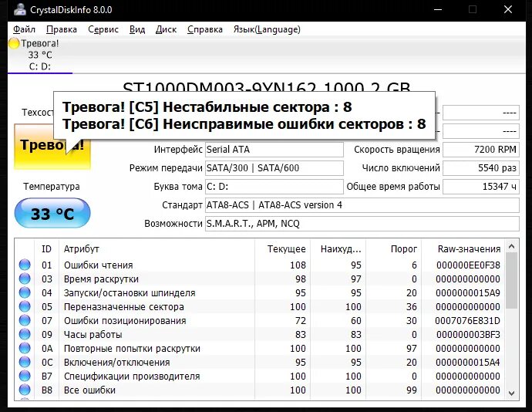Click the ID column header

46,249
